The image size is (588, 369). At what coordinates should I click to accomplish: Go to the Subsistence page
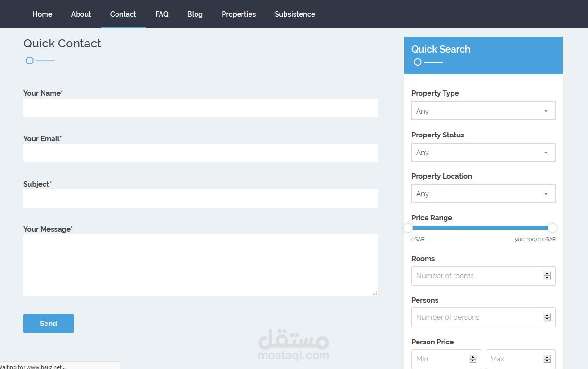[295, 14]
